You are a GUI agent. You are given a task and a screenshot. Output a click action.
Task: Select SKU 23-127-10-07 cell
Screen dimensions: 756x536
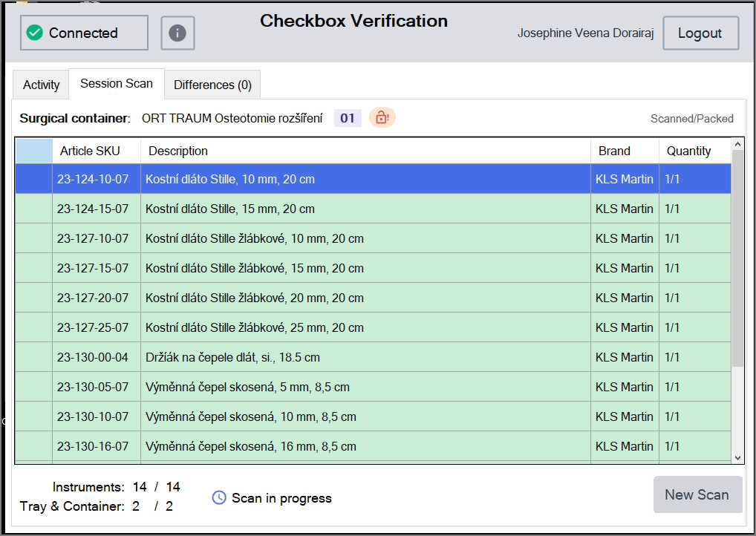97,238
